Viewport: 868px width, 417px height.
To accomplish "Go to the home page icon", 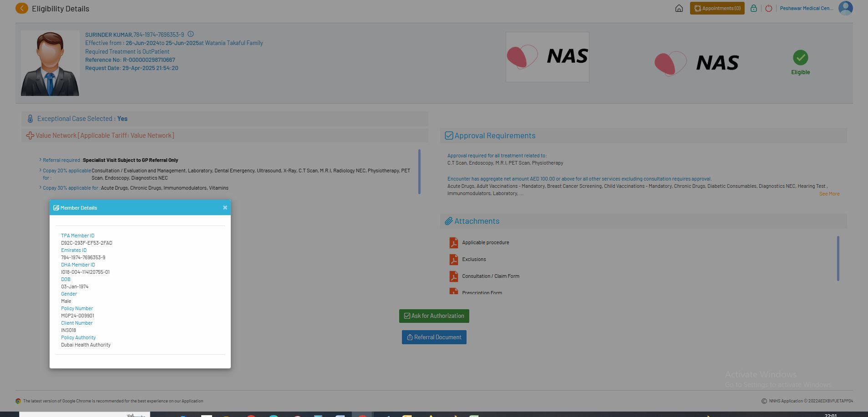I will 679,9.
